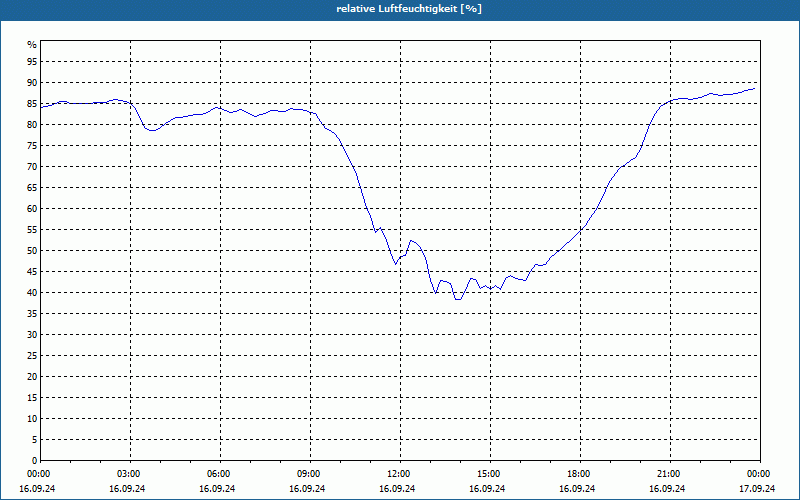Click the 18:00 time label
Screen dimensions: 800x500
pyautogui.click(x=580, y=474)
